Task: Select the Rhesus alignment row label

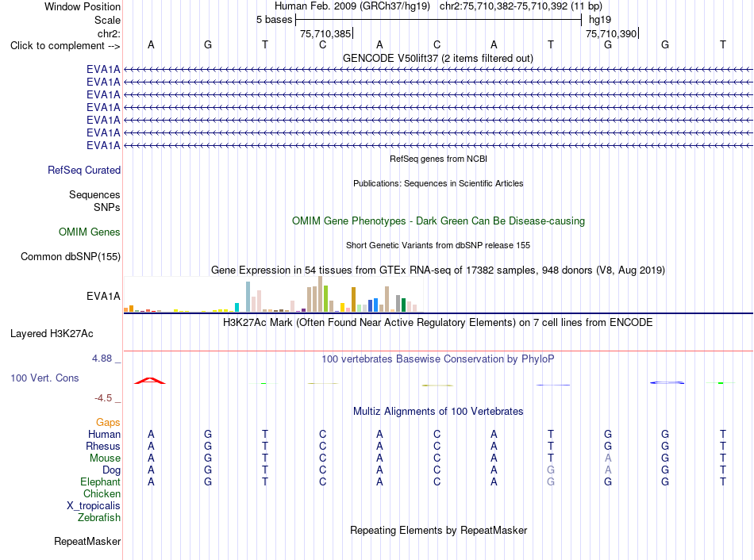Action: (x=103, y=447)
